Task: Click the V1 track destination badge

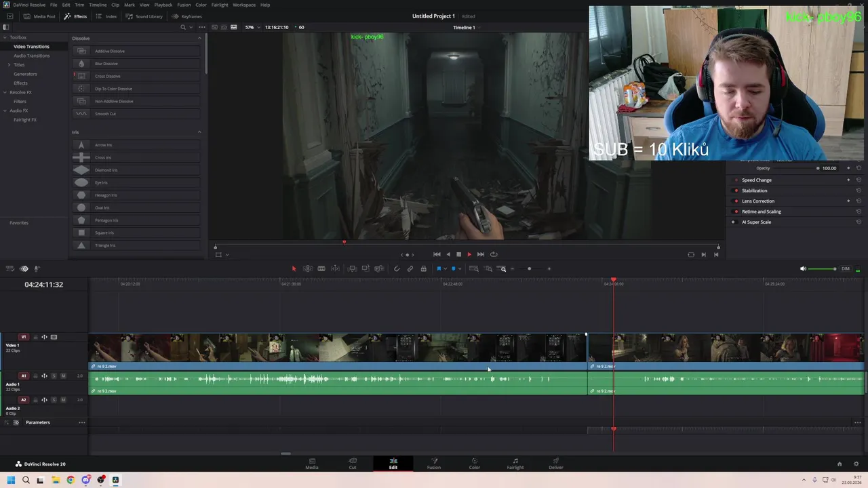Action: (24, 337)
